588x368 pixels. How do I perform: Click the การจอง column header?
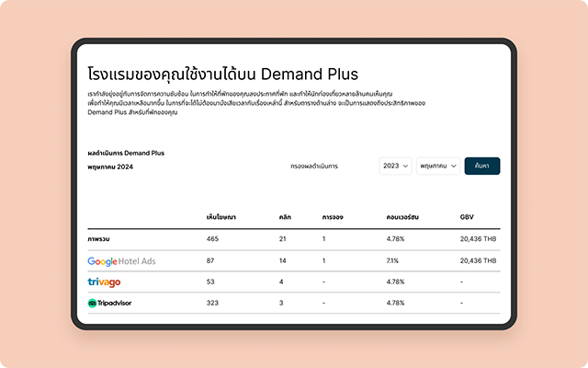click(333, 217)
